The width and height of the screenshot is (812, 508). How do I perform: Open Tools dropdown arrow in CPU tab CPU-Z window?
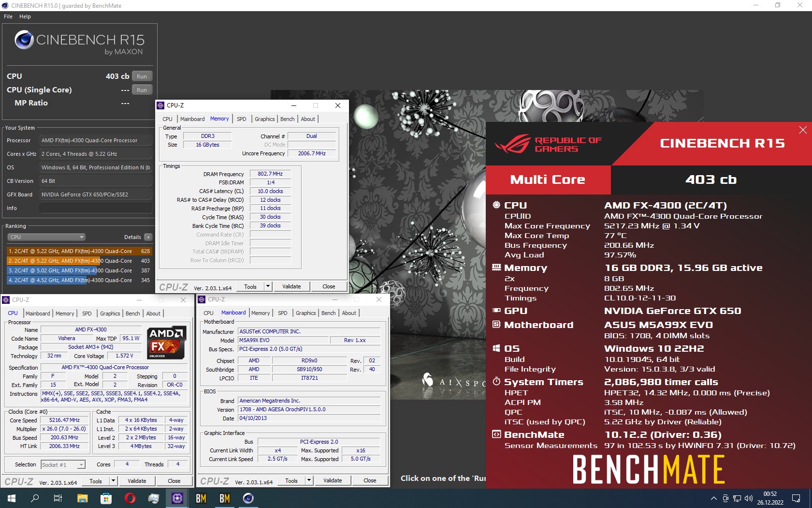(x=113, y=481)
